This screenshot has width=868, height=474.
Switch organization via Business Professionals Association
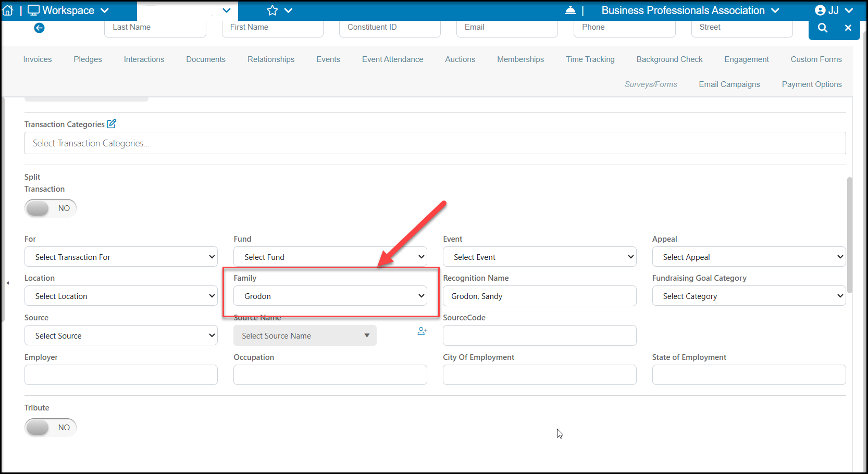pyautogui.click(x=690, y=10)
